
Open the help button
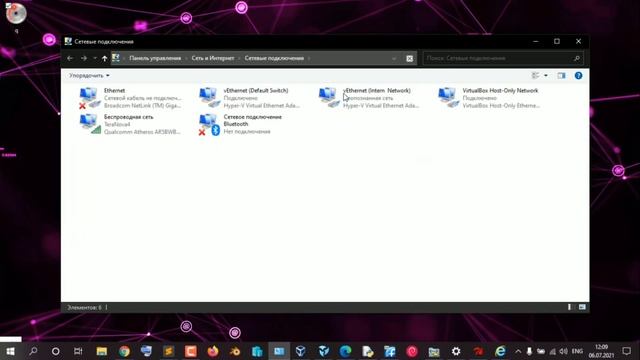578,76
